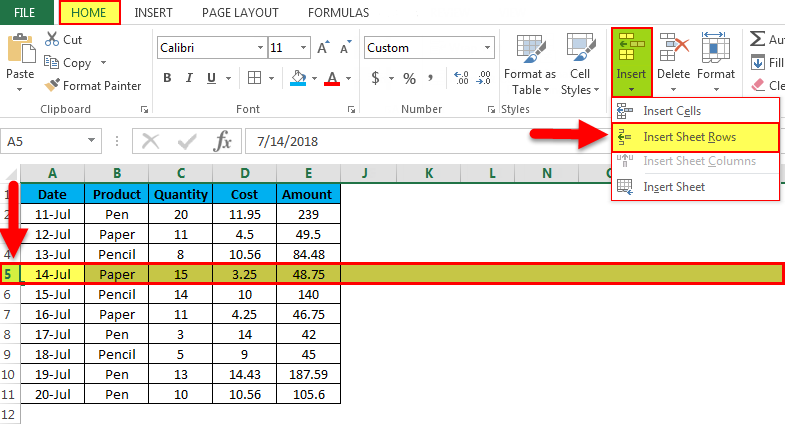Click the Delete cells icon
Screen dimensions: 785x424
pos(673,48)
